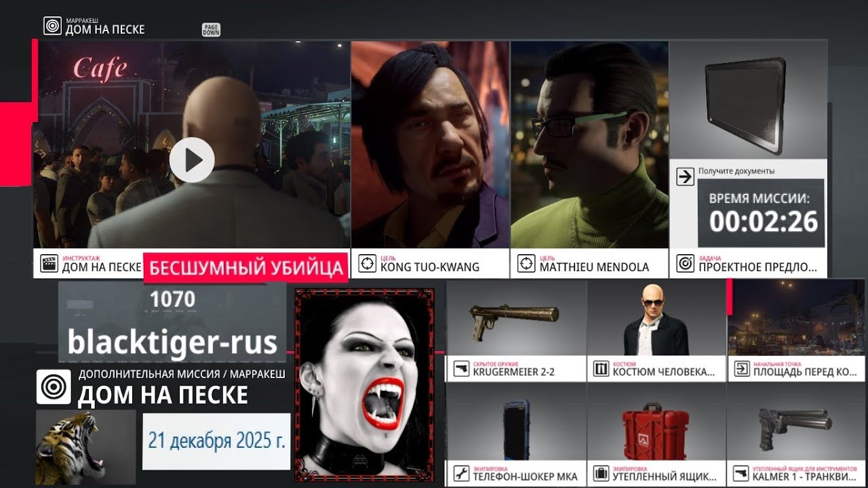Screen dimensions: 868x488
Task: Click the starting location icon beside Площадь перед ко...
Action: point(742,369)
